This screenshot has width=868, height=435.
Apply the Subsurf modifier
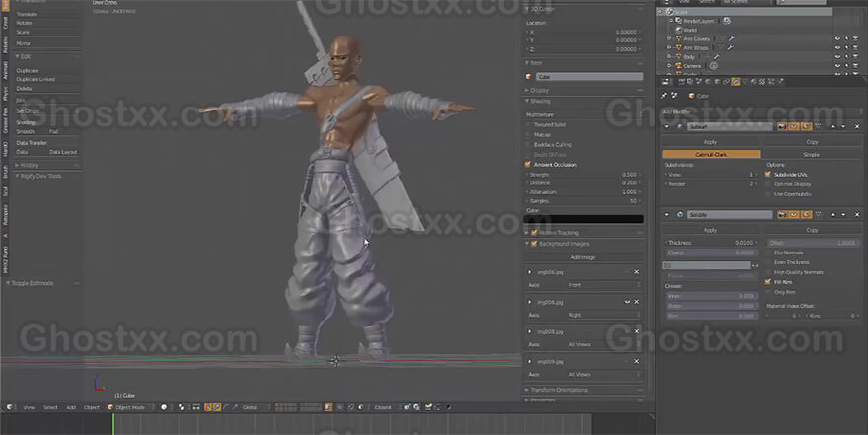[710, 142]
